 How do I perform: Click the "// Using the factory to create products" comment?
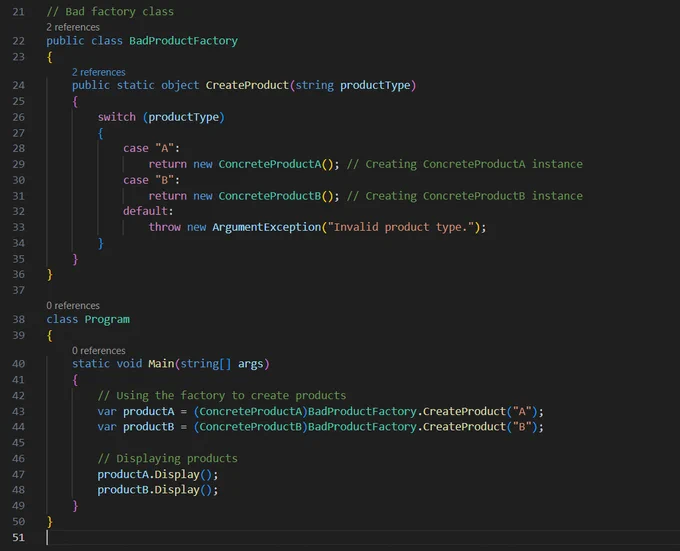222,395
